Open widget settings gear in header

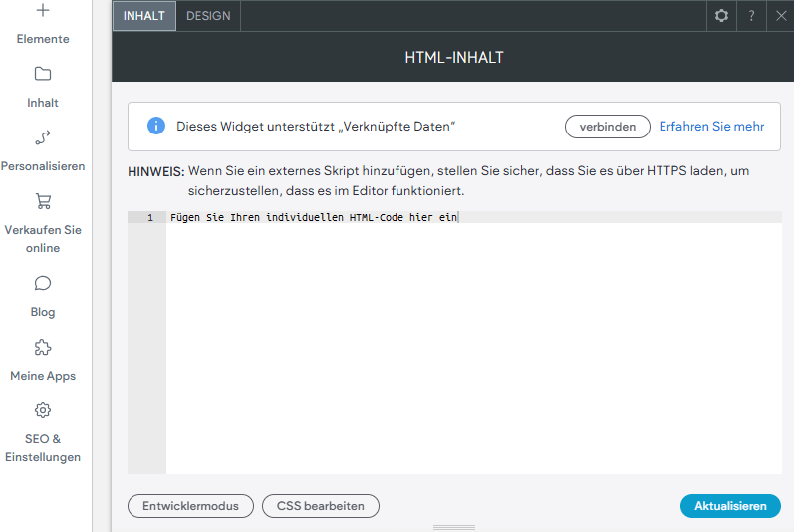coord(721,16)
